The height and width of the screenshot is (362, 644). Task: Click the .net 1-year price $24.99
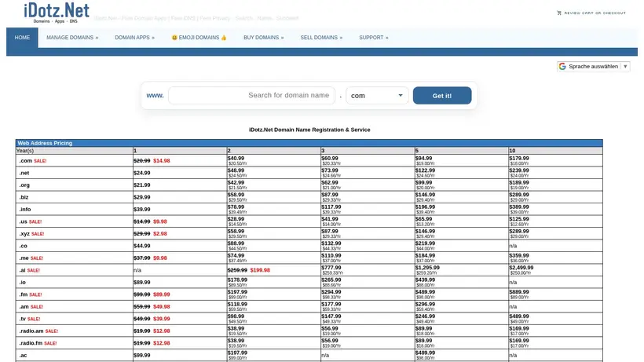click(x=141, y=173)
